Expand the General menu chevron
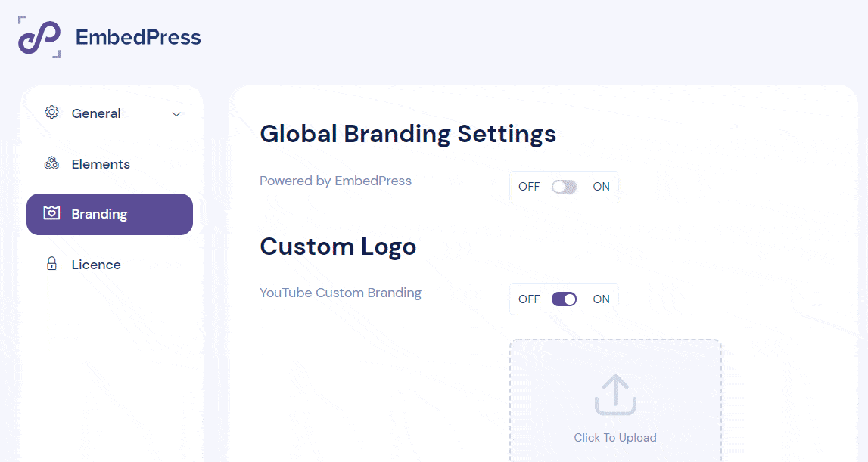Image resolution: width=868 pixels, height=462 pixels. pos(176,114)
